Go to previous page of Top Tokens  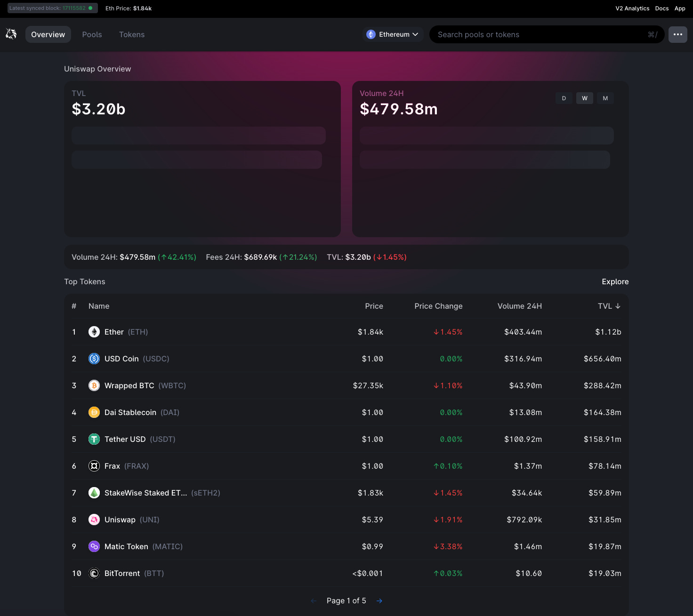(x=314, y=600)
